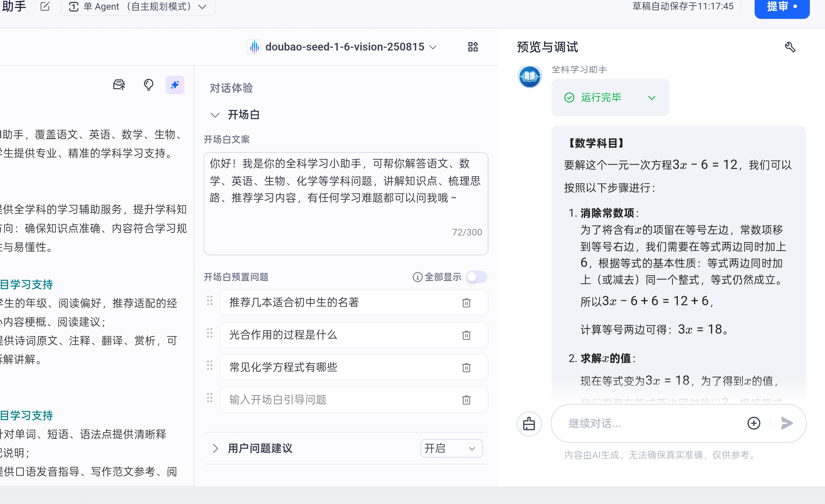Image resolution: width=825 pixels, height=504 pixels.
Task: Open the debug wrench icon in preview
Action: click(x=790, y=47)
